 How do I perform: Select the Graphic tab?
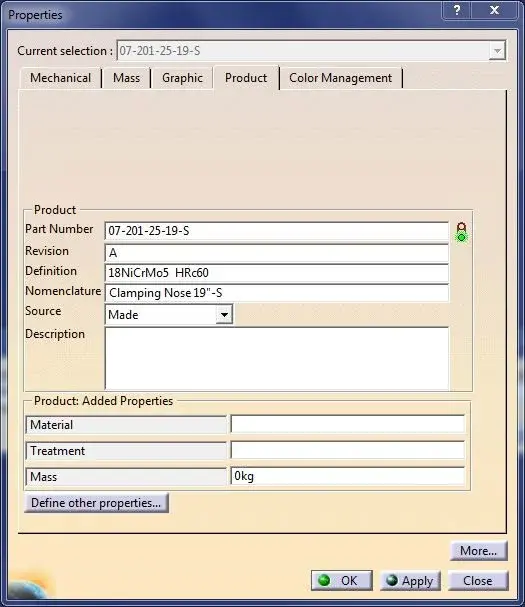182,78
